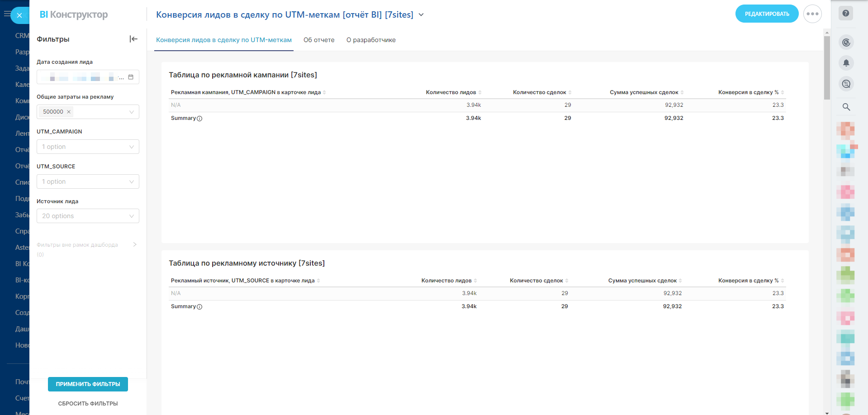Sort first table by Количество лидов
The height and width of the screenshot is (415, 868).
(x=480, y=92)
